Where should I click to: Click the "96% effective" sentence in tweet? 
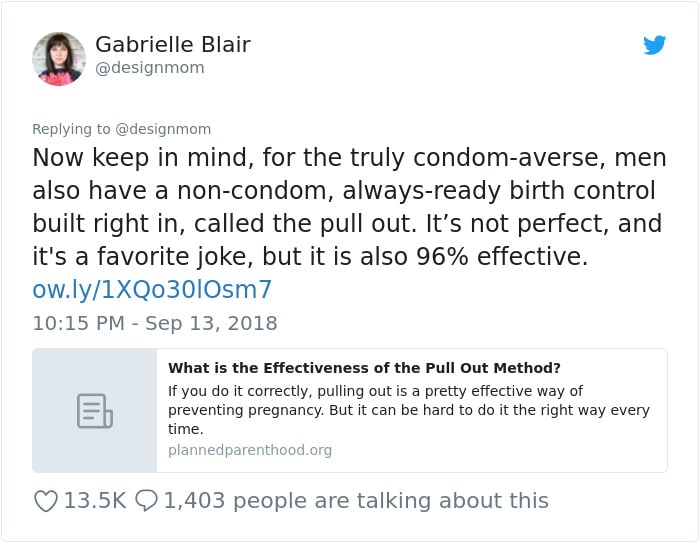[x=425, y=257]
